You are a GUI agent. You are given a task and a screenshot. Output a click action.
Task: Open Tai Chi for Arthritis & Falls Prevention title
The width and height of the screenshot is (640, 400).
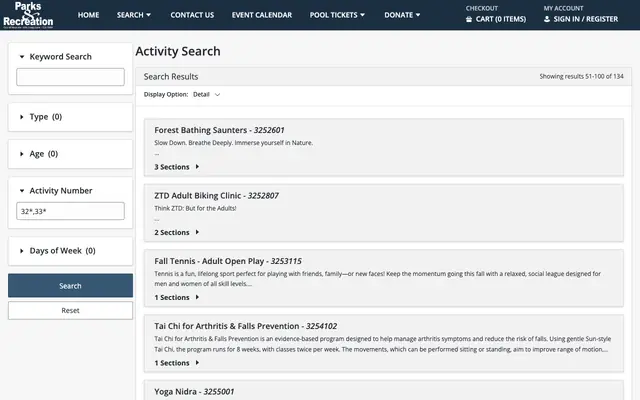(x=246, y=326)
